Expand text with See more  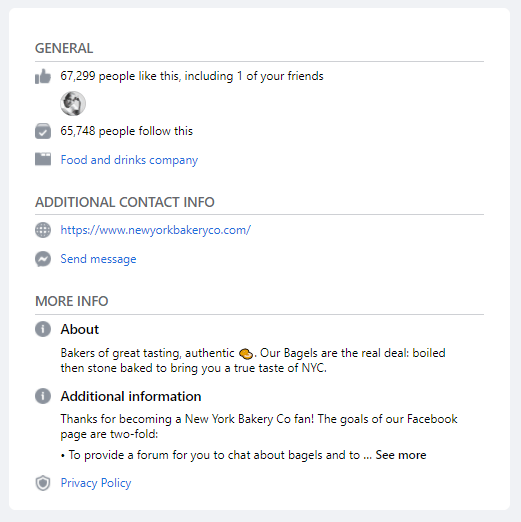click(401, 455)
